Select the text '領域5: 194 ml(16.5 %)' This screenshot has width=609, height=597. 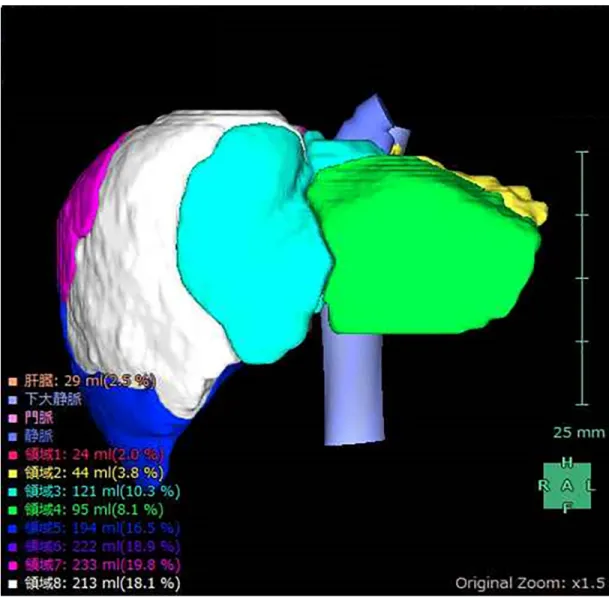click(102, 528)
